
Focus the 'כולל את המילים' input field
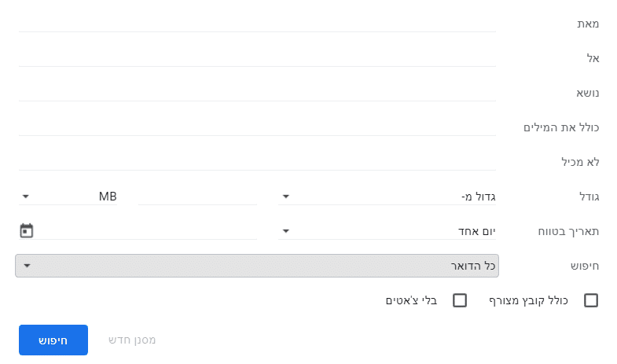(x=257, y=127)
